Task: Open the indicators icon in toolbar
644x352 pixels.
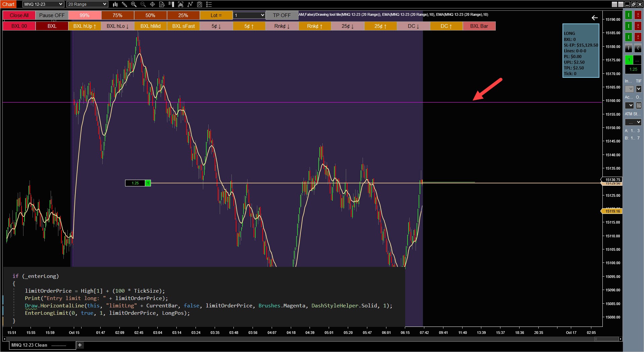Action: point(181,4)
